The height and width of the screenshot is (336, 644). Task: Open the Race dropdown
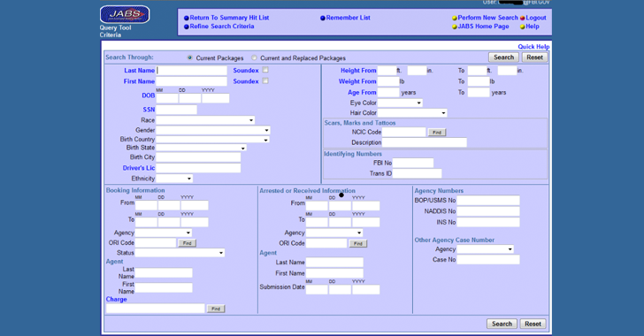205,120
